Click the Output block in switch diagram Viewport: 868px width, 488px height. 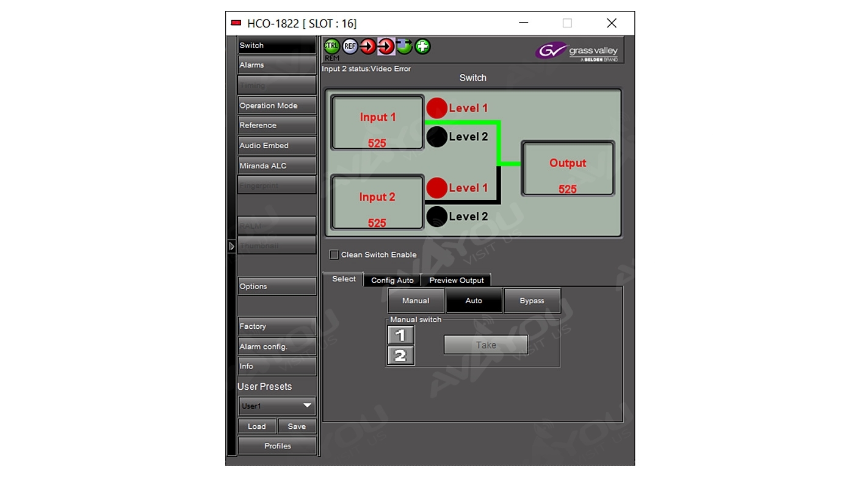(568, 169)
